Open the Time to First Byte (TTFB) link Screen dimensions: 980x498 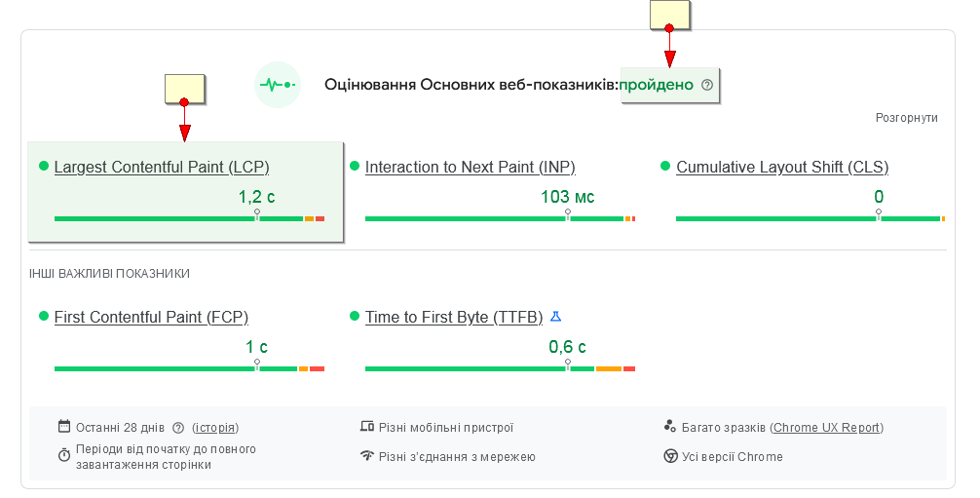454,318
